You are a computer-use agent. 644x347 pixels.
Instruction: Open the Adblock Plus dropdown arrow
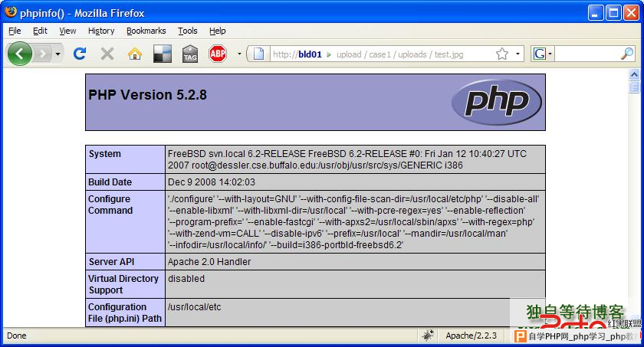(x=239, y=54)
